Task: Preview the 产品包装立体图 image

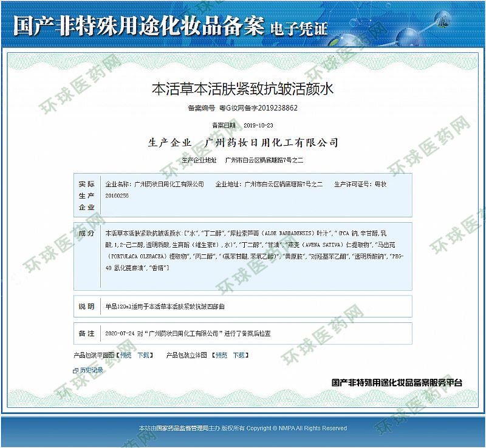Action: tap(222, 355)
